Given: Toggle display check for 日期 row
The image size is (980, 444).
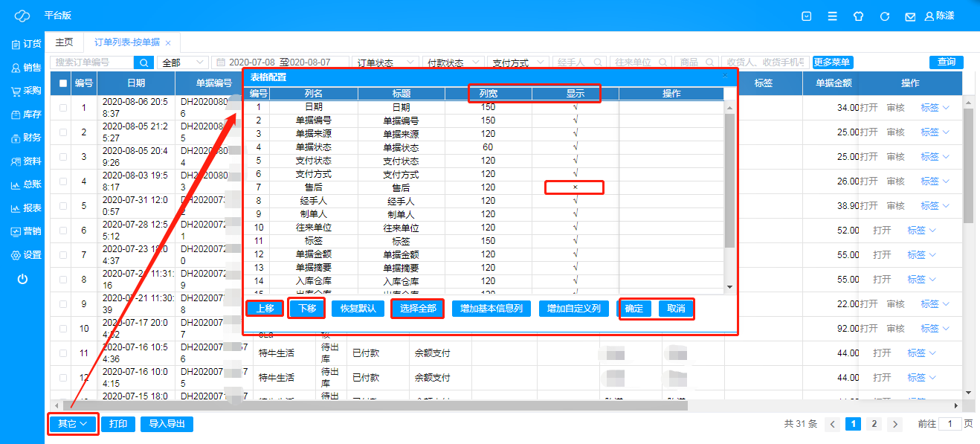Looking at the screenshot, I should tap(575, 107).
